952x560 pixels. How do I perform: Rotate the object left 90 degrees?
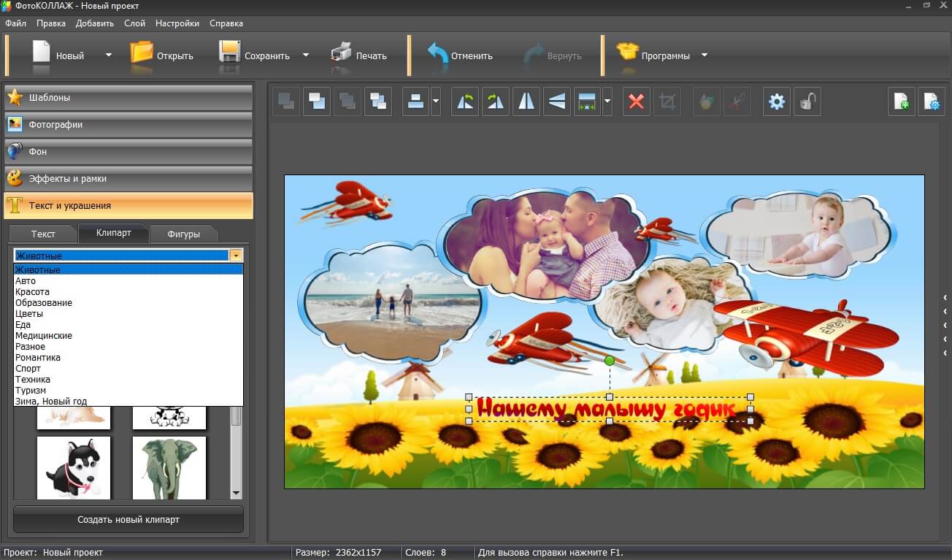point(465,102)
